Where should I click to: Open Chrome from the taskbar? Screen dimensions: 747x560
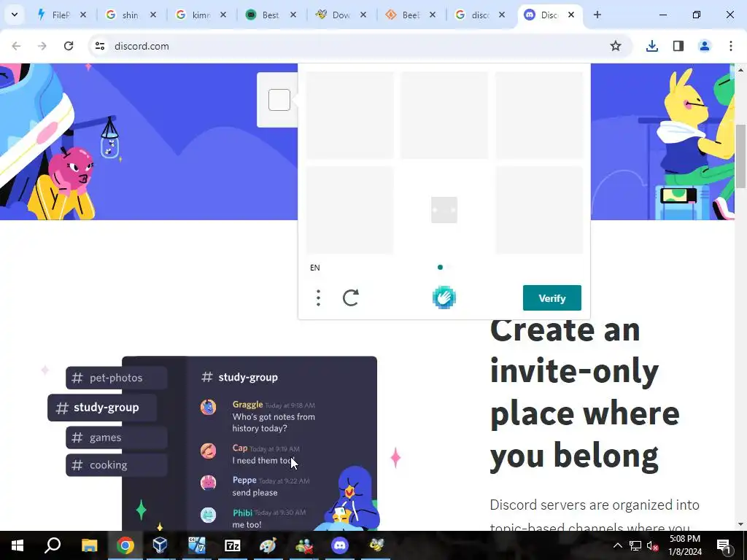pyautogui.click(x=125, y=545)
